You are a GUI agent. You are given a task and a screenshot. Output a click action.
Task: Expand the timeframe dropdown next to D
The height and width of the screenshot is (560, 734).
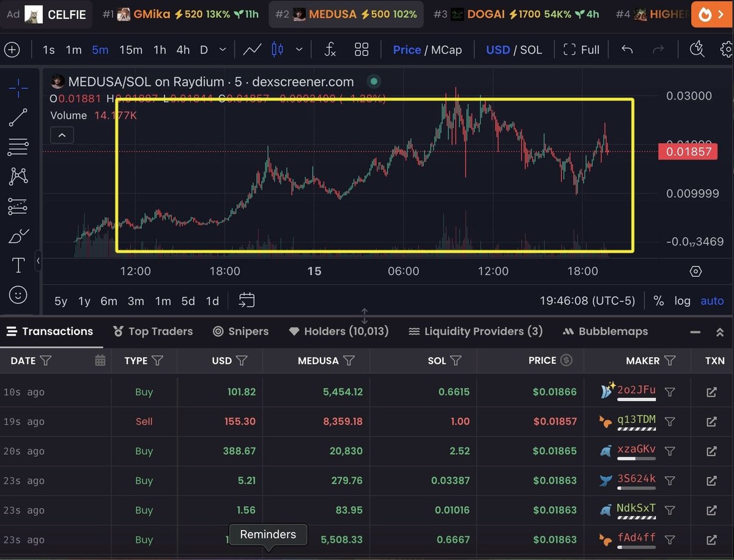tap(221, 50)
